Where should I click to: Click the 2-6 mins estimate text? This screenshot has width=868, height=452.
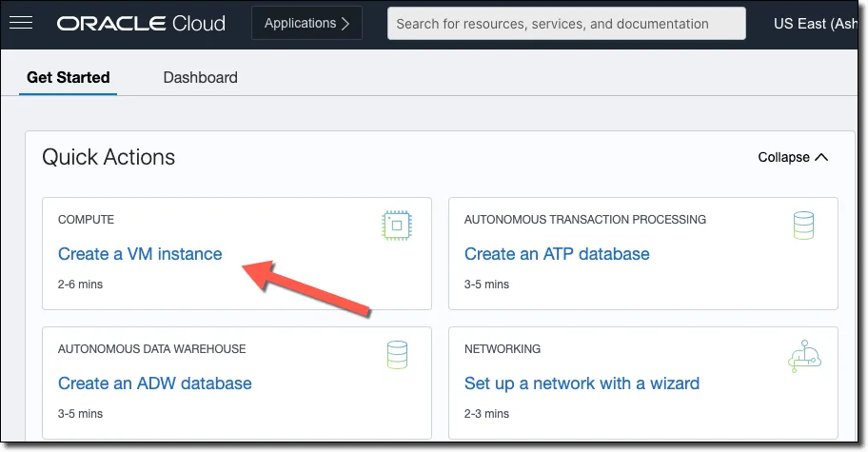pos(80,285)
